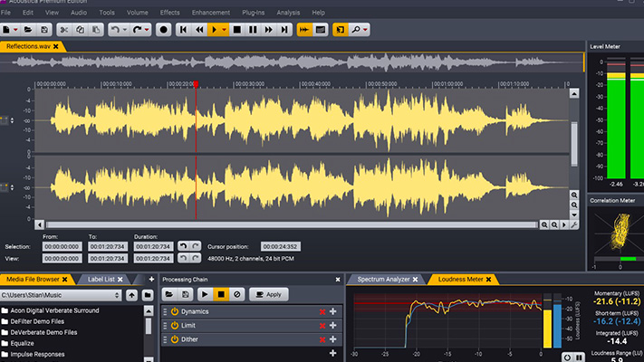This screenshot has width=644, height=362.
Task: Open the new file dropdown arrow
Action: tap(17, 30)
